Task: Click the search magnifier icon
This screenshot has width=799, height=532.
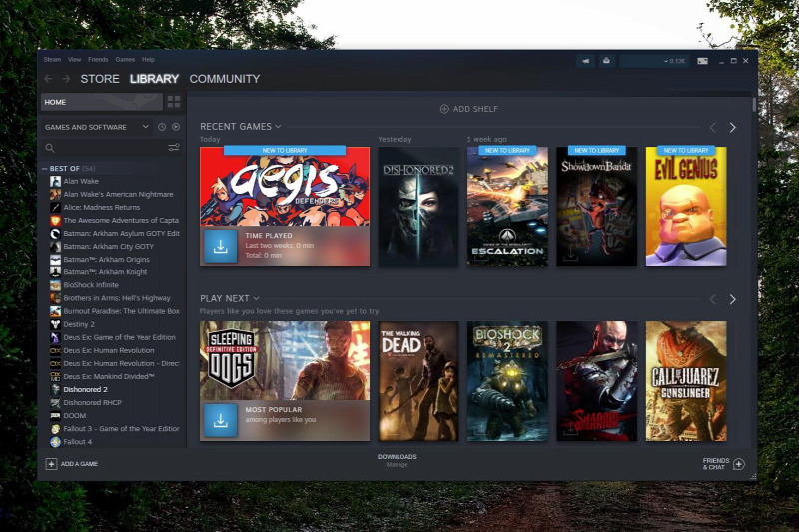Action: click(50, 148)
